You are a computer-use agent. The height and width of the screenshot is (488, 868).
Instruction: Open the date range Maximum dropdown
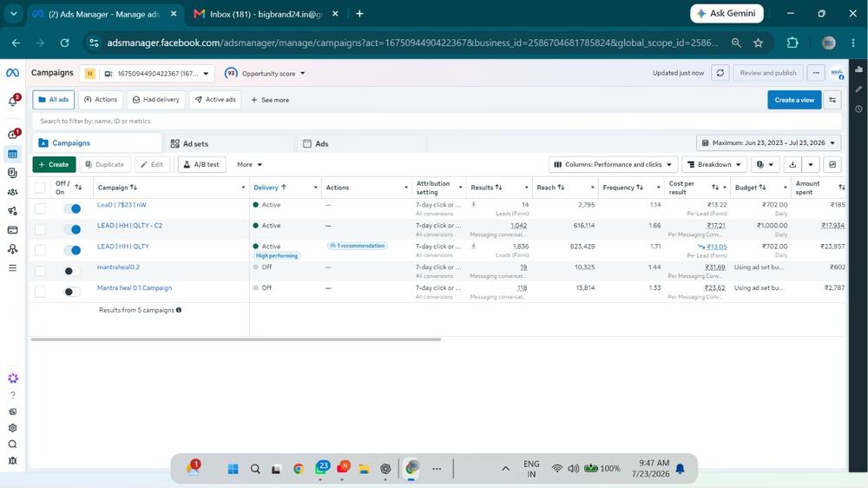point(768,143)
